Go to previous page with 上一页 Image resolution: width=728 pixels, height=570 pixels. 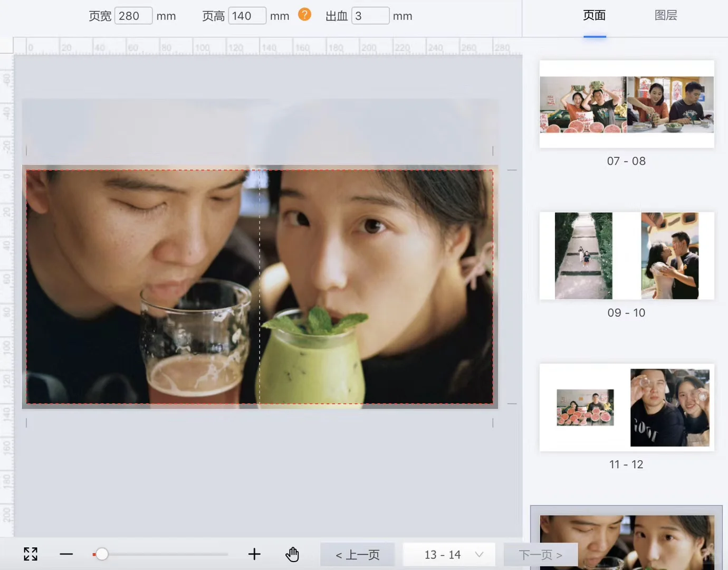click(358, 555)
